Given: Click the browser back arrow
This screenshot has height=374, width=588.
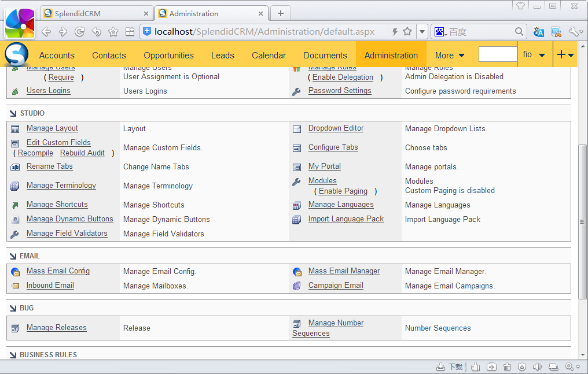Looking at the screenshot, I should point(46,32).
